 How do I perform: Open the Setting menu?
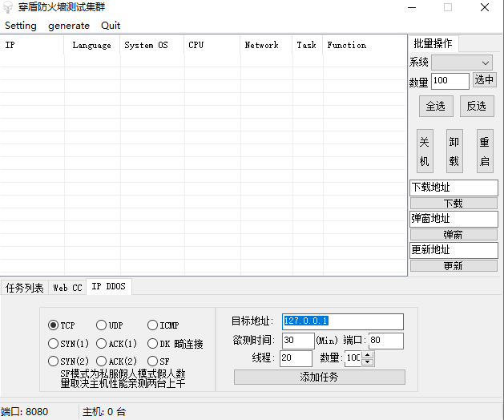pos(21,25)
